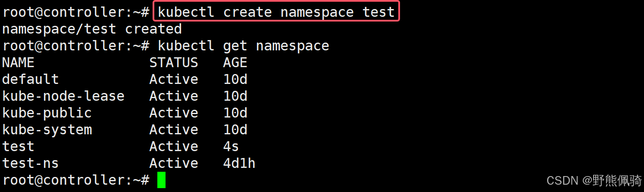Select the 'test-ns' namespace name
Viewport: 644px width, 192px height.
click(30, 163)
